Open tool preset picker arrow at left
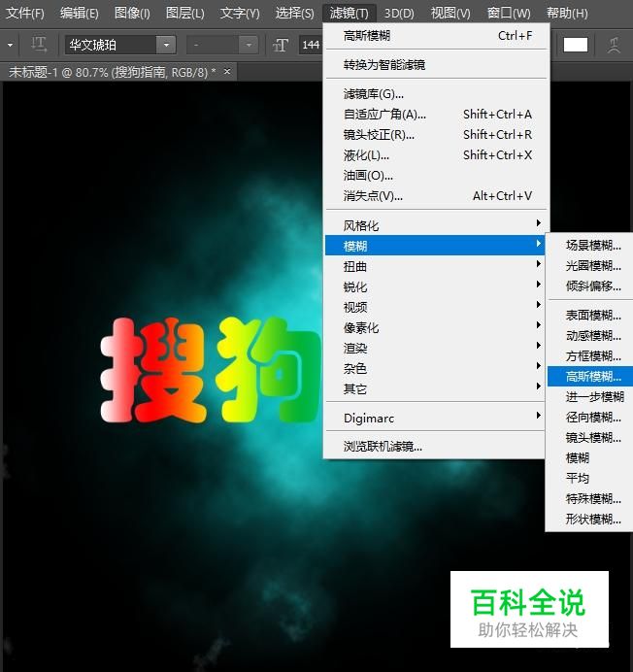 coord(10,45)
